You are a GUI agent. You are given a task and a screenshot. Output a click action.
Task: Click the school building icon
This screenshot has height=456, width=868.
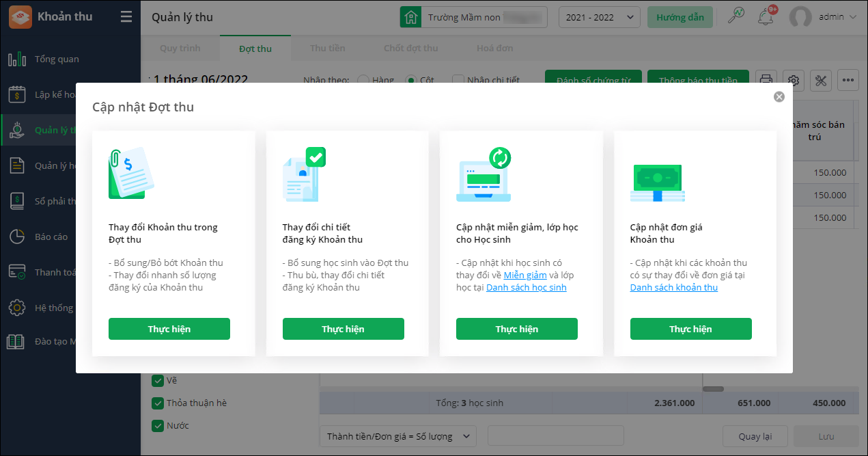click(x=410, y=17)
